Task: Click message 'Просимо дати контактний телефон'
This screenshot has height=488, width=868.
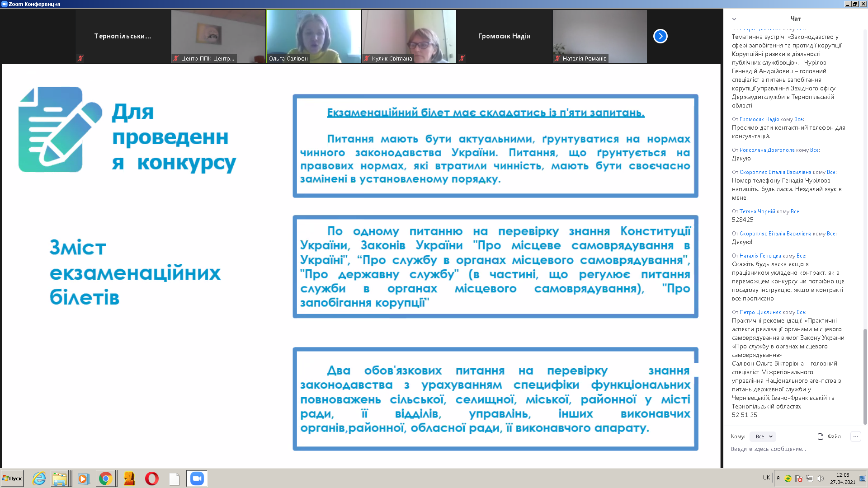Action: pos(788,132)
